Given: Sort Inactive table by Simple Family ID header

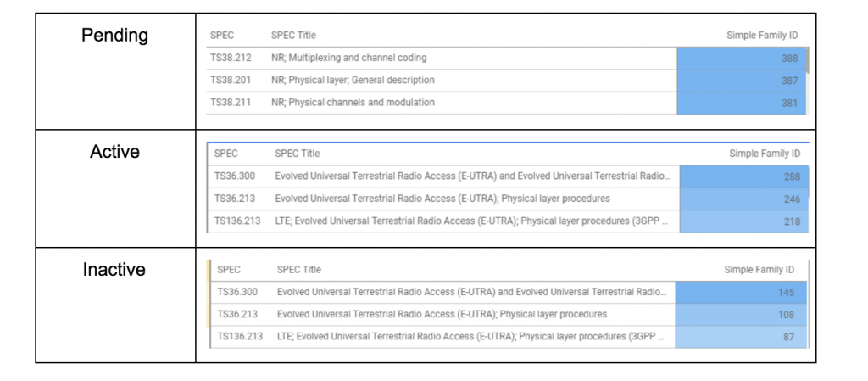Looking at the screenshot, I should [759, 270].
